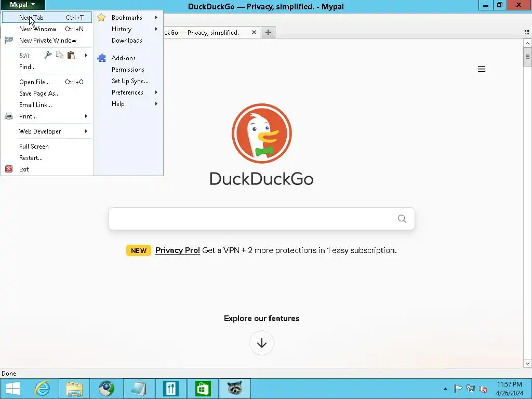This screenshot has height=399, width=532.
Task: Open the green Store taskbar icon
Action: (x=203, y=389)
